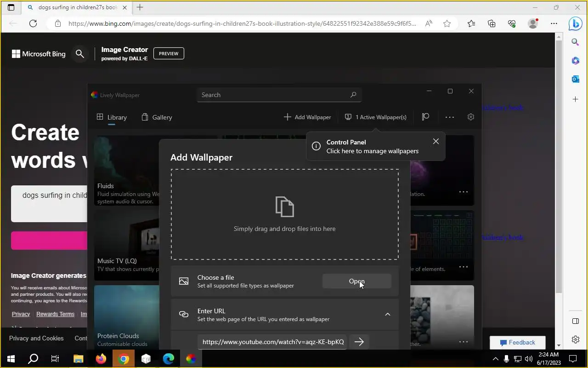Submit URL with the arrow button

pos(359,342)
